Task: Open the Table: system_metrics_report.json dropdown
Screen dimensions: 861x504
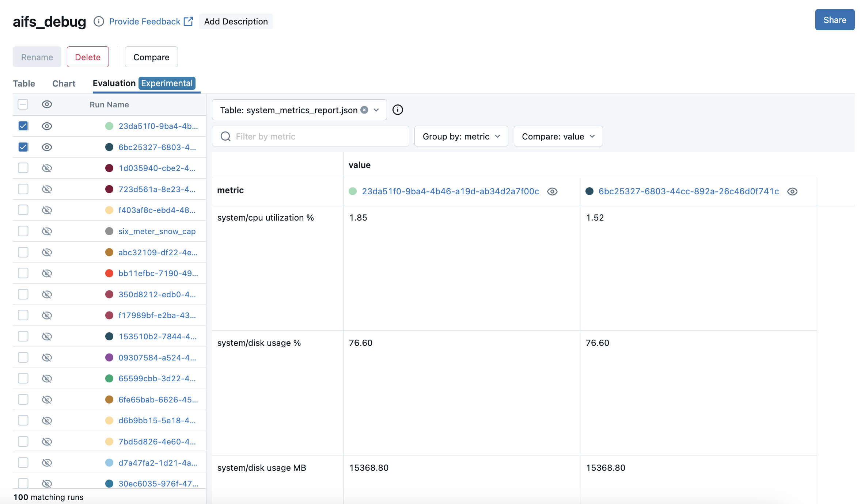Action: click(299, 110)
